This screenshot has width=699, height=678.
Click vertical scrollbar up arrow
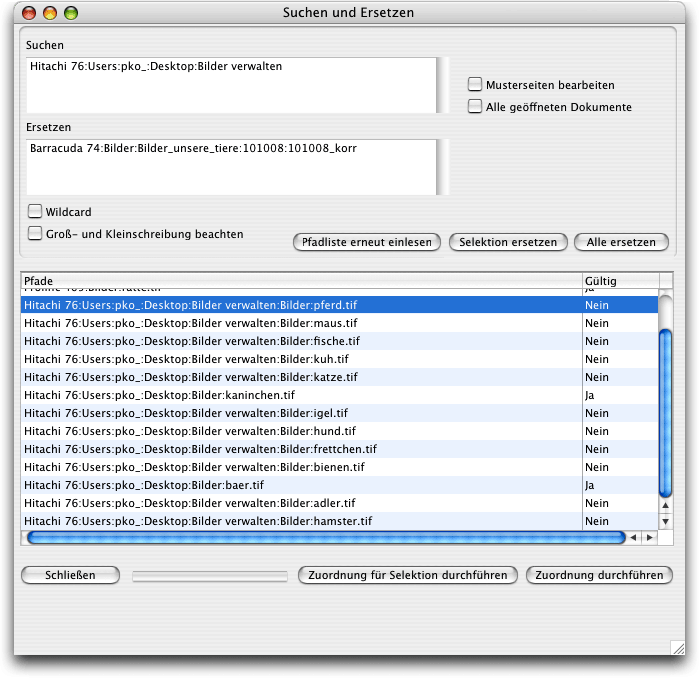coord(666,505)
